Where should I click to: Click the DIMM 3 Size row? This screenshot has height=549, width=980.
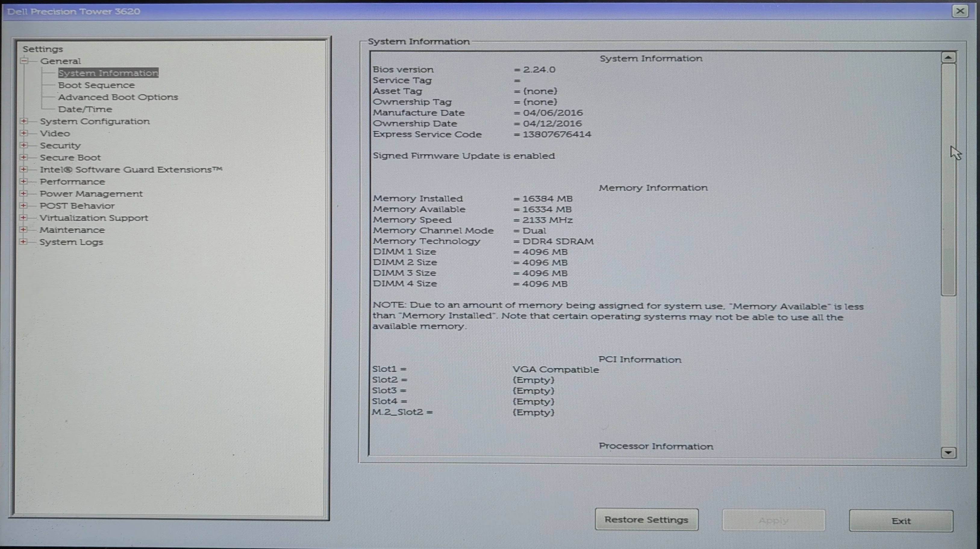point(470,273)
